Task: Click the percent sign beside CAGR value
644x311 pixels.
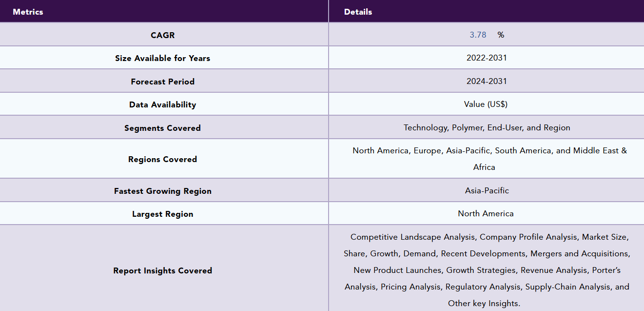Action: click(x=501, y=35)
